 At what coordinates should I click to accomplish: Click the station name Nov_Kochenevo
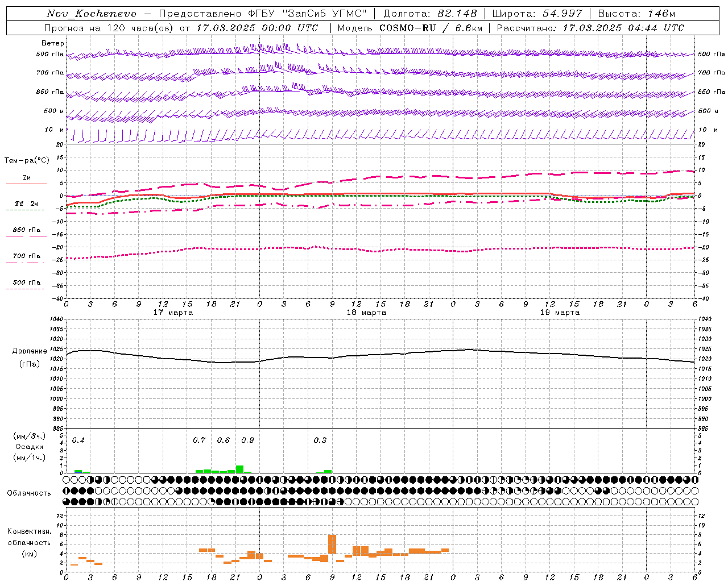coord(91,14)
